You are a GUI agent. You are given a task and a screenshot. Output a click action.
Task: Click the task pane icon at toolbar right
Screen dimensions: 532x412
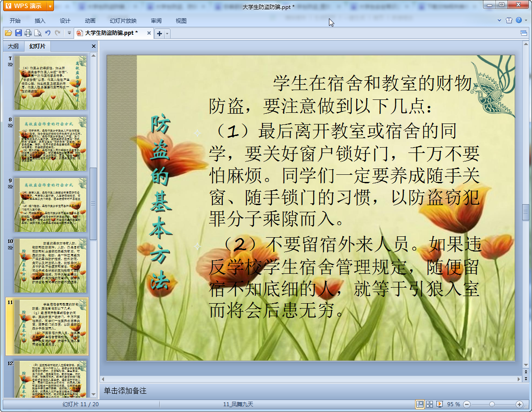point(524,33)
